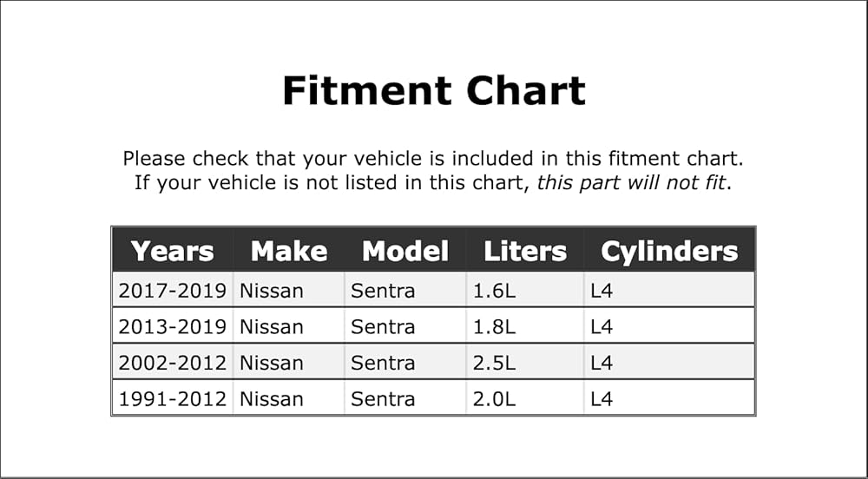Select the Years column header
This screenshot has height=479, width=868.
[x=172, y=251]
